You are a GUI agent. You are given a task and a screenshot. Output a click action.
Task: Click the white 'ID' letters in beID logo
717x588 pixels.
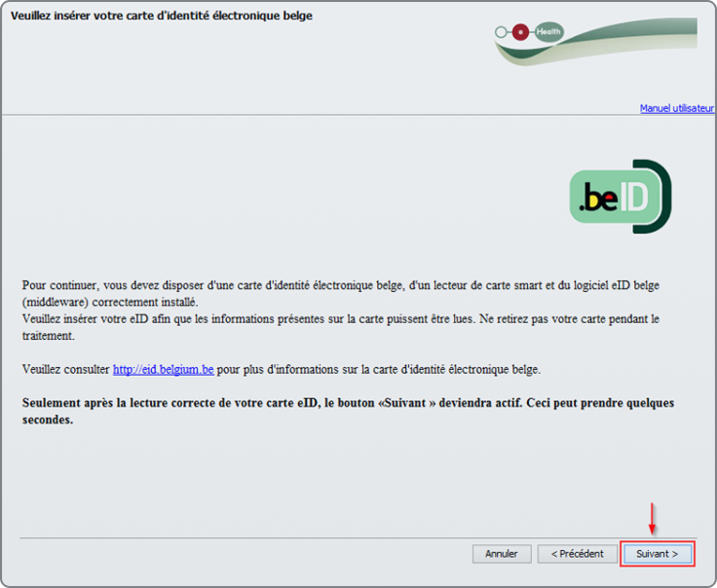pyautogui.click(x=633, y=199)
